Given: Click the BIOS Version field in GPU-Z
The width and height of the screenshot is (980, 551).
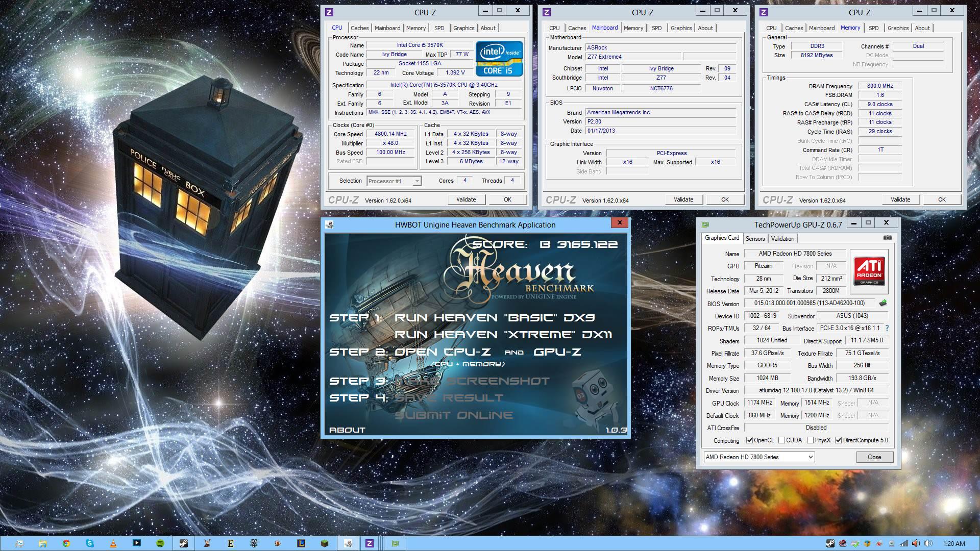Looking at the screenshot, I should [809, 303].
